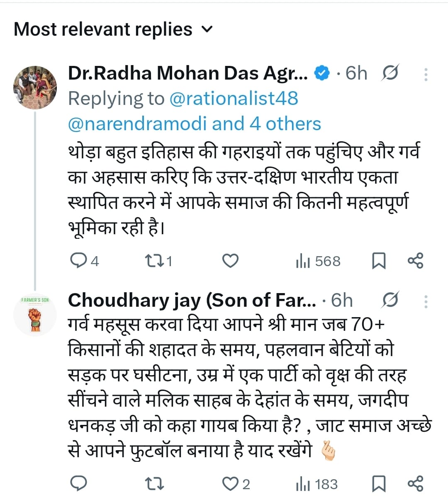Open Dr.Radha Mohan Das Agr... profile name
This screenshot has height=502, width=448.
tap(188, 73)
